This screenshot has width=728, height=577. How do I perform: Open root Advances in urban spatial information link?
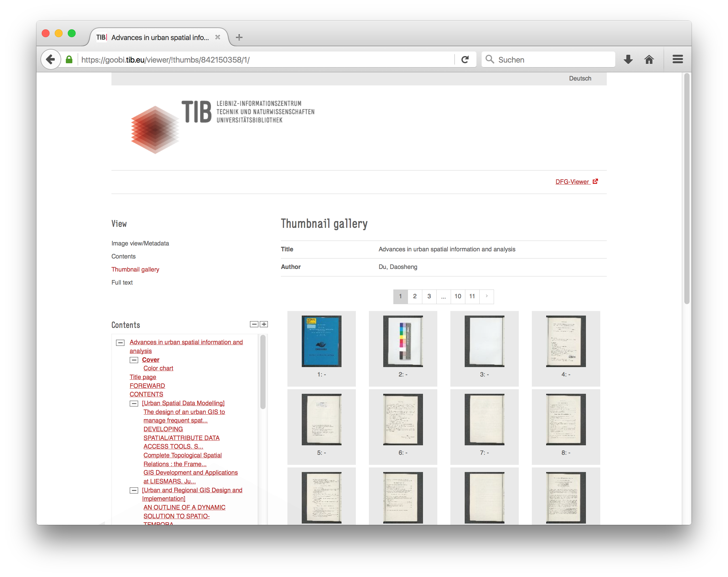[x=186, y=347]
